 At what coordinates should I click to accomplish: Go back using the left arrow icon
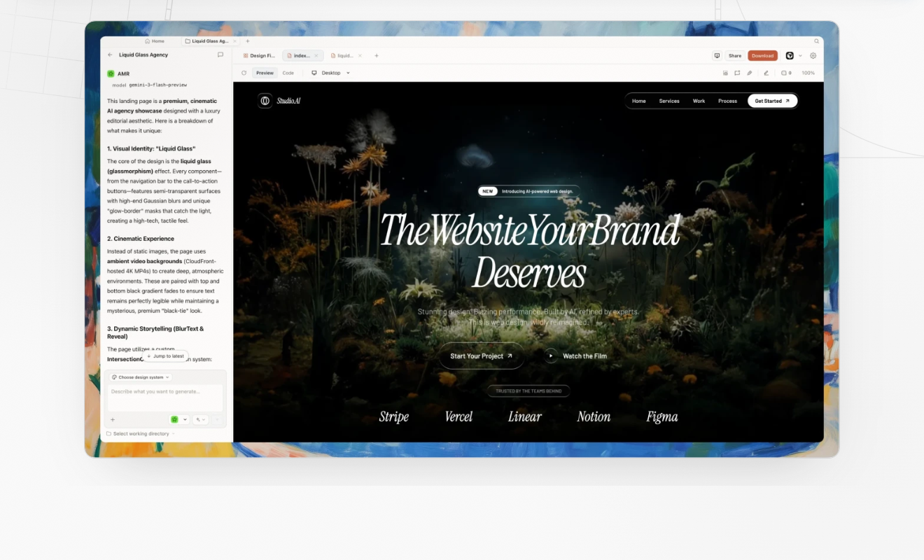[110, 55]
